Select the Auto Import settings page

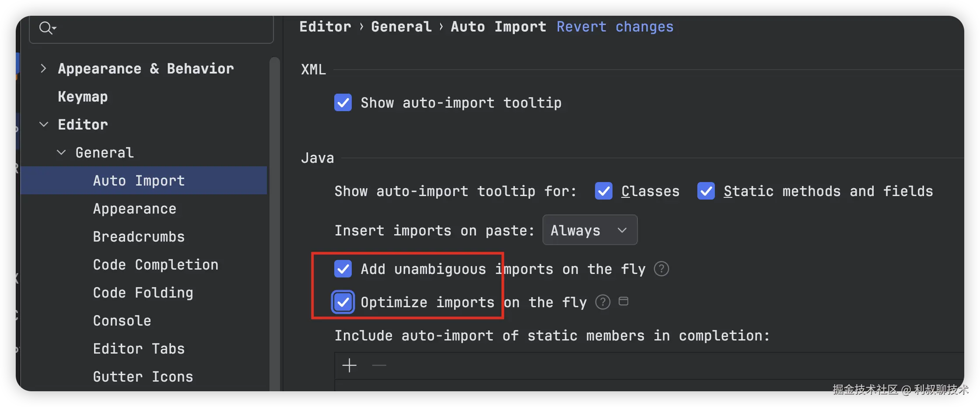click(143, 180)
